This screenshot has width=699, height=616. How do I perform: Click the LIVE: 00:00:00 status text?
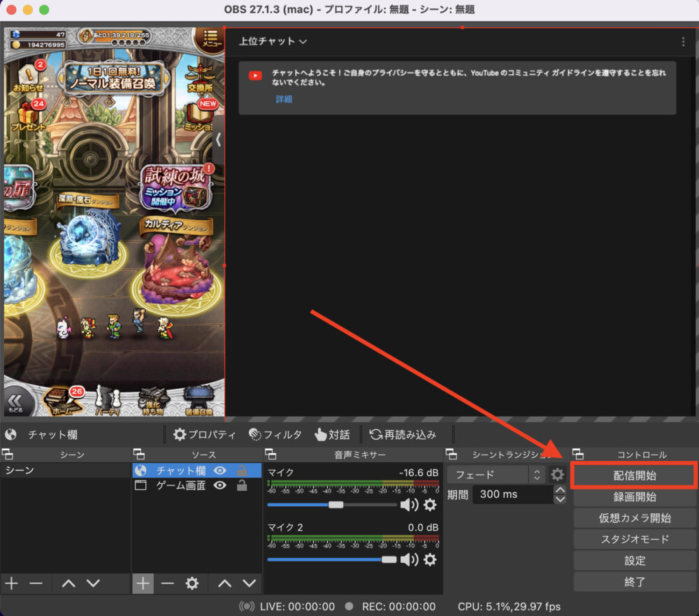tap(297, 607)
